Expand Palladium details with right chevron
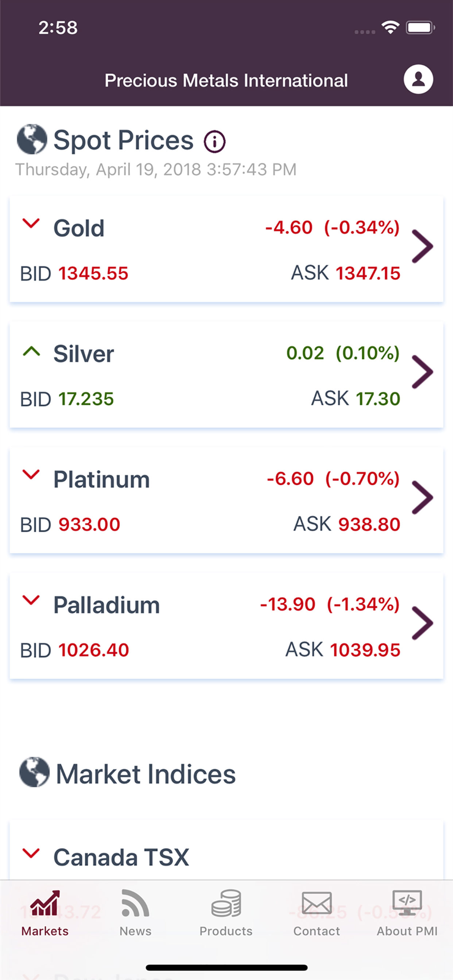The image size is (453, 980). (422, 623)
